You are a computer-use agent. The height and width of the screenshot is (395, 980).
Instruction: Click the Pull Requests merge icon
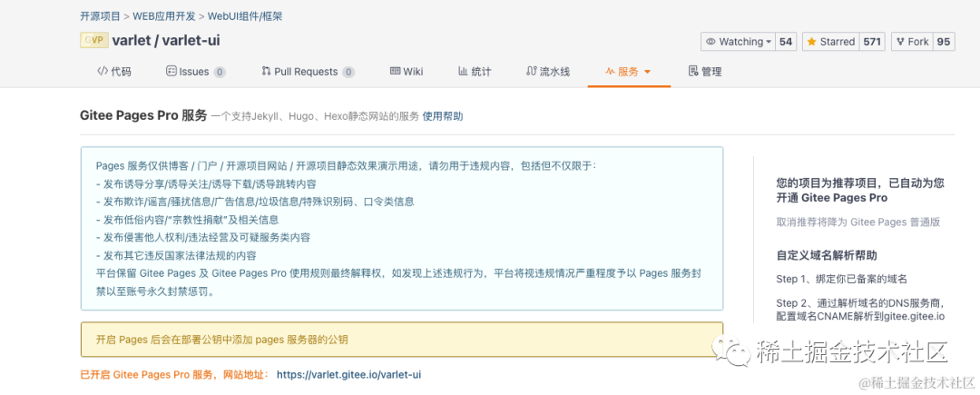point(266,71)
